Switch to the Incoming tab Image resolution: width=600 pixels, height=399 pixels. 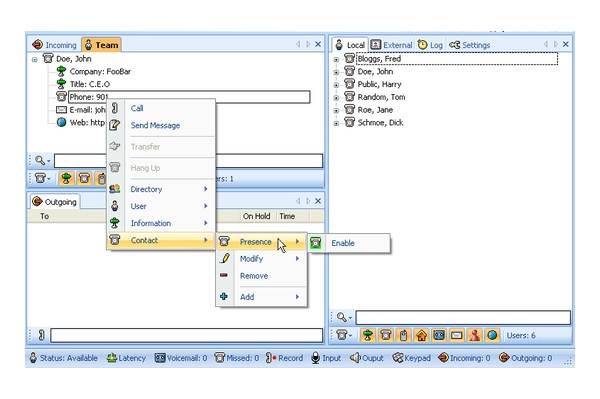coord(54,45)
